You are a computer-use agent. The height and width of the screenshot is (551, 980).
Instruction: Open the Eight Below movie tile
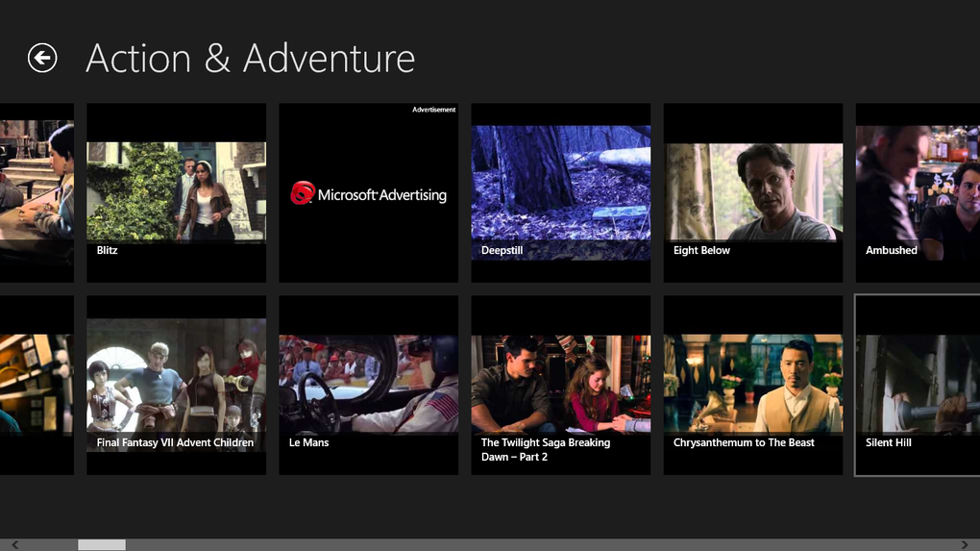click(x=753, y=192)
